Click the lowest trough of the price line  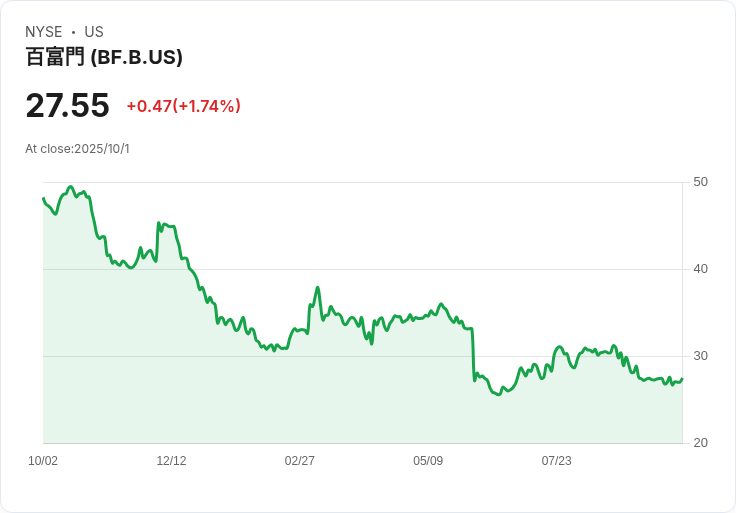[x=498, y=394]
